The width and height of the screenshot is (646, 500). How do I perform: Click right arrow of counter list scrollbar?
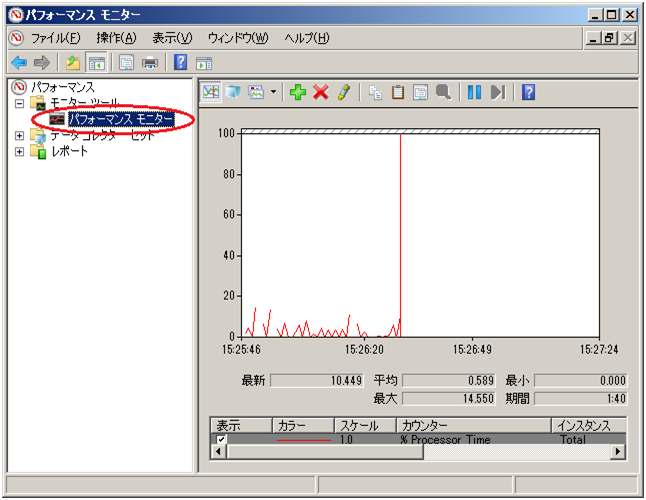[x=618, y=452]
